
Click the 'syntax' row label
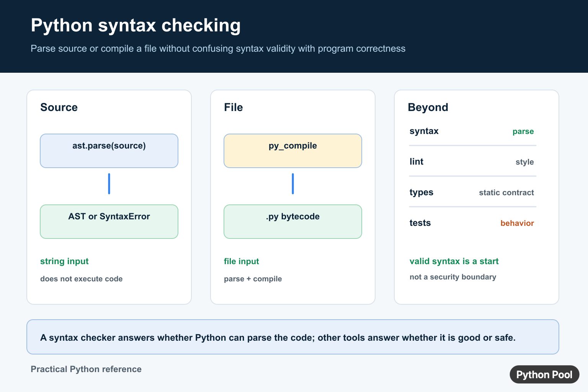coord(424,131)
